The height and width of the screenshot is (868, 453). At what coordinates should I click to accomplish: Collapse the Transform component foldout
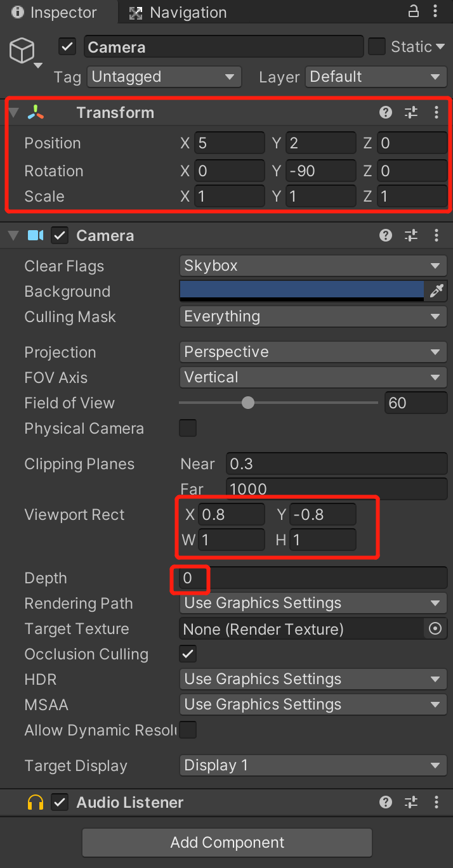(14, 113)
